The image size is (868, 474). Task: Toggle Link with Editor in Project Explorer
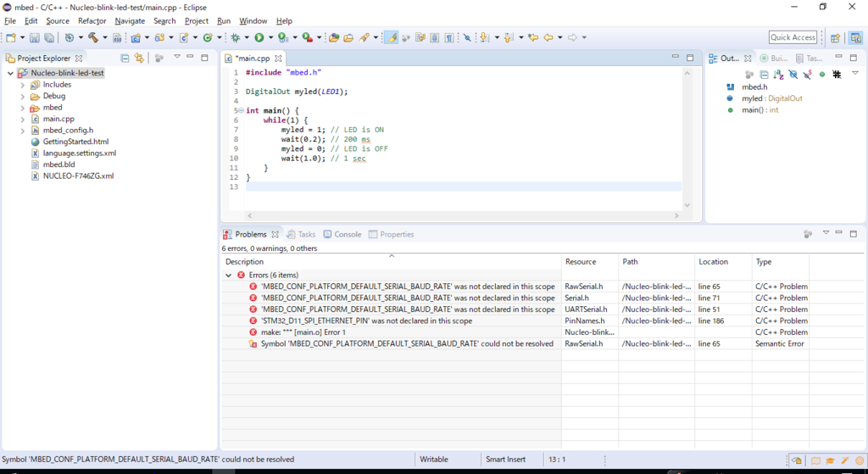point(139,59)
